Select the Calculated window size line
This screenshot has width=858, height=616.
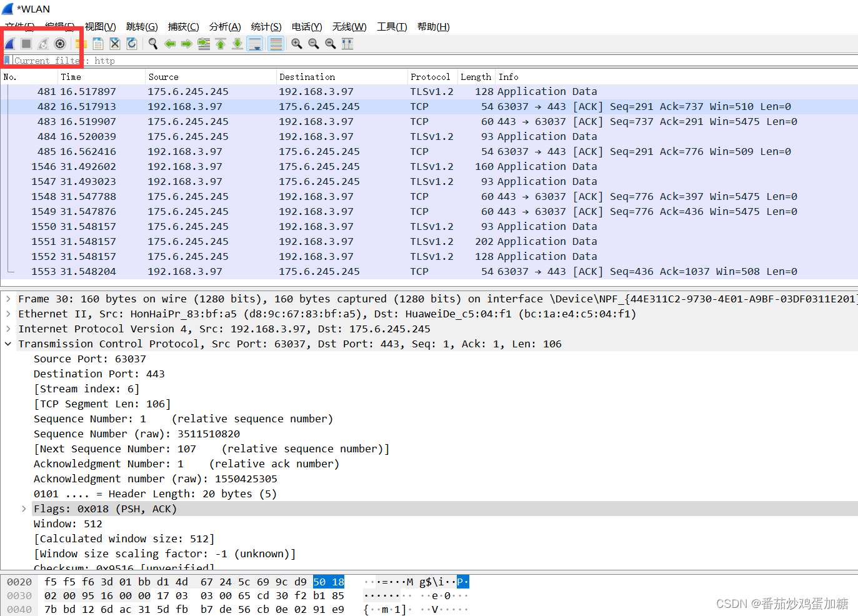tap(124, 539)
